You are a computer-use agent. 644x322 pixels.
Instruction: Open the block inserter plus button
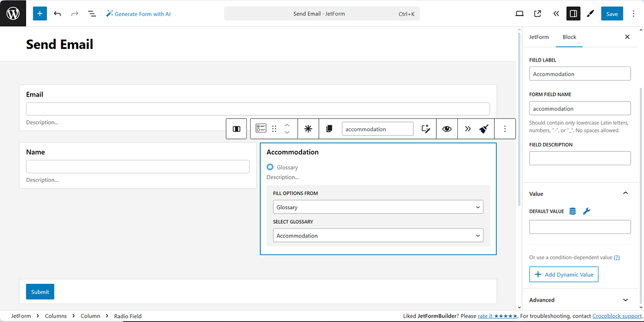tap(40, 13)
